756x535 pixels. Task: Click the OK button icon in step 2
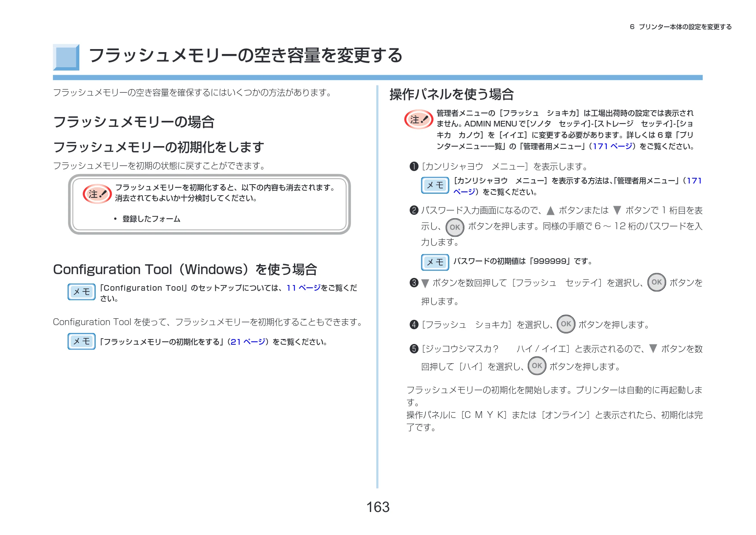455,227
